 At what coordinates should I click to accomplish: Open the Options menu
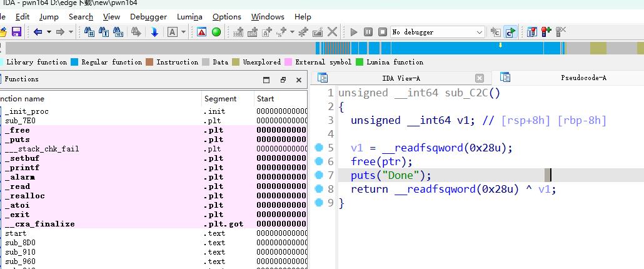(x=227, y=17)
